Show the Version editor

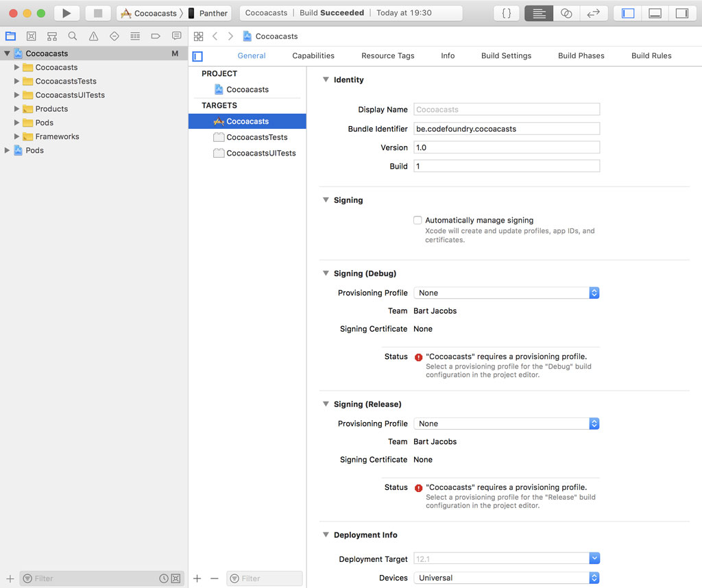(594, 13)
